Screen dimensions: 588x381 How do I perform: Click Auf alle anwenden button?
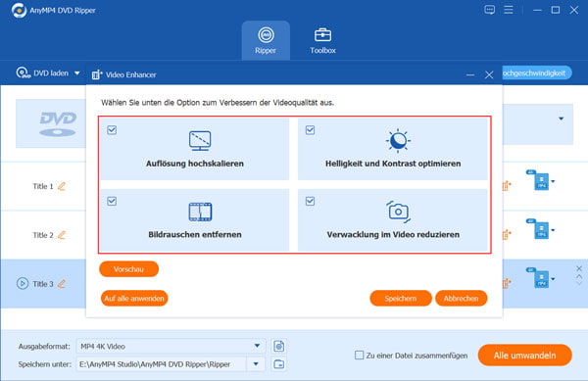click(134, 298)
